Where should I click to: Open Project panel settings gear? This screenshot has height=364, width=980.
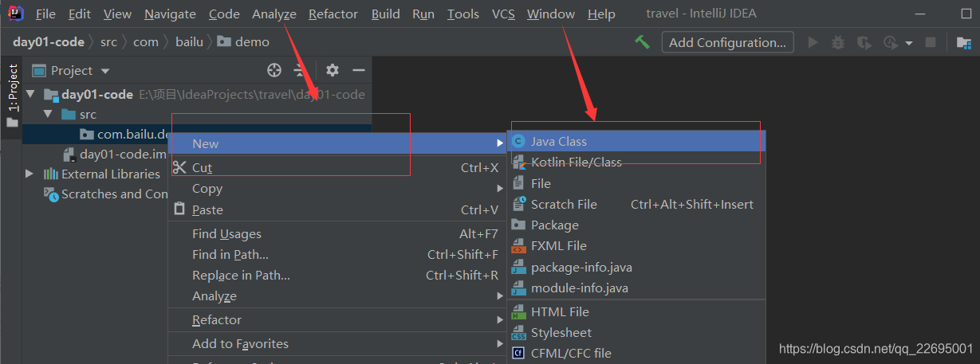coord(333,70)
